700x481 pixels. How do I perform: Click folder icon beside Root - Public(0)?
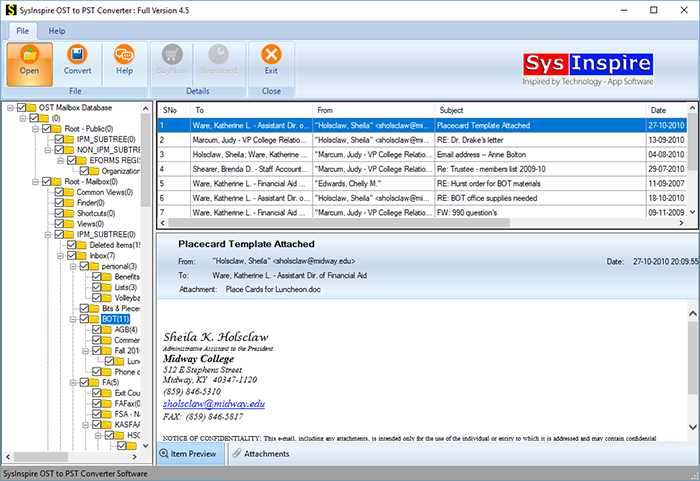[56, 129]
